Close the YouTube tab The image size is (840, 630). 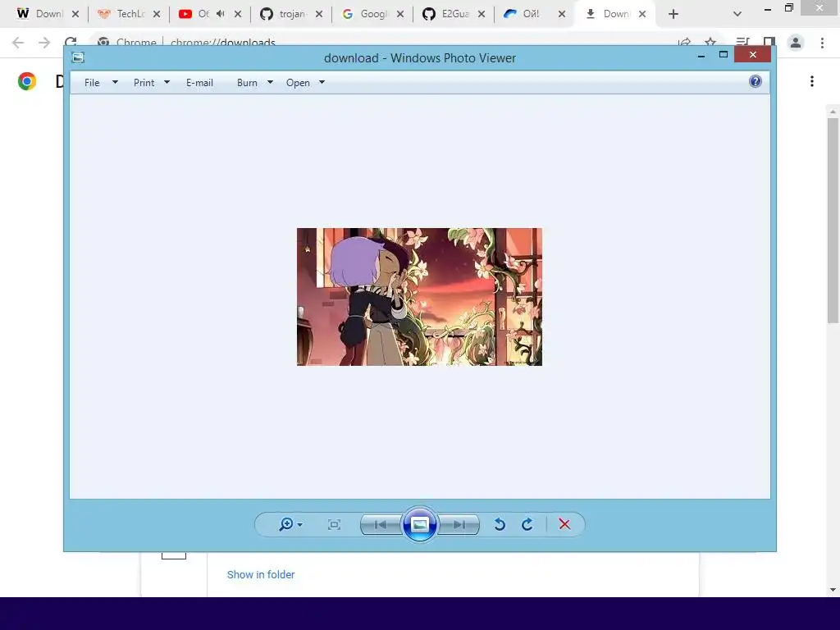point(238,15)
